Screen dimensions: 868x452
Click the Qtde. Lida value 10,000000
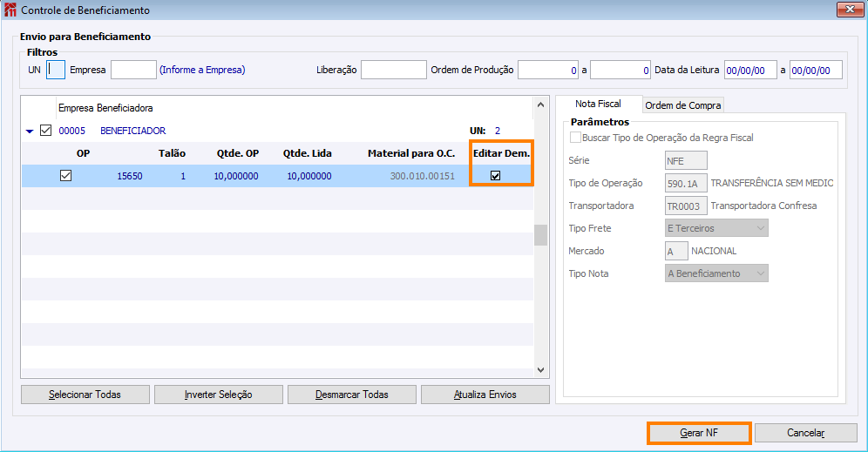coord(309,176)
